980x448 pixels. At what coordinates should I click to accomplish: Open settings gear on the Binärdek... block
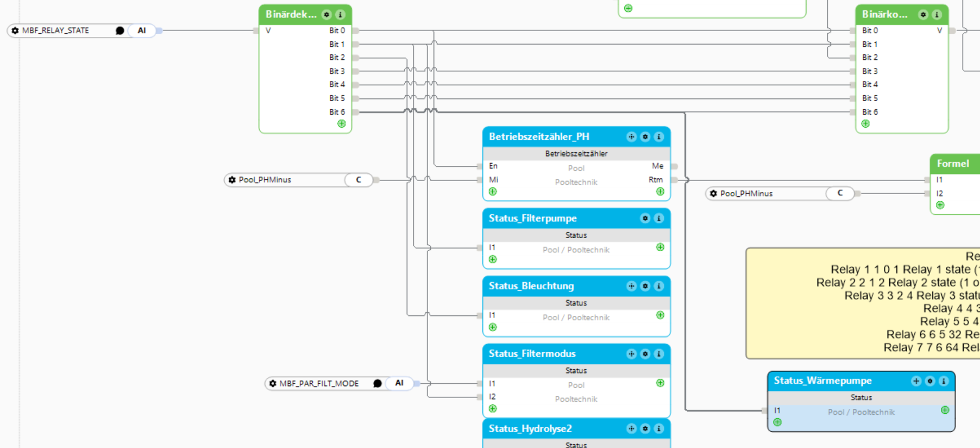(326, 15)
